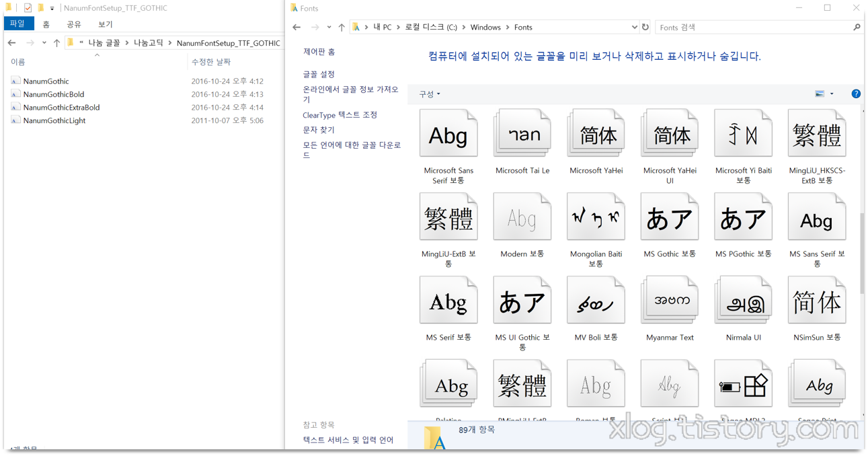The width and height of the screenshot is (868, 456).
Task: Select the MS PGothic font icon
Action: (743, 217)
